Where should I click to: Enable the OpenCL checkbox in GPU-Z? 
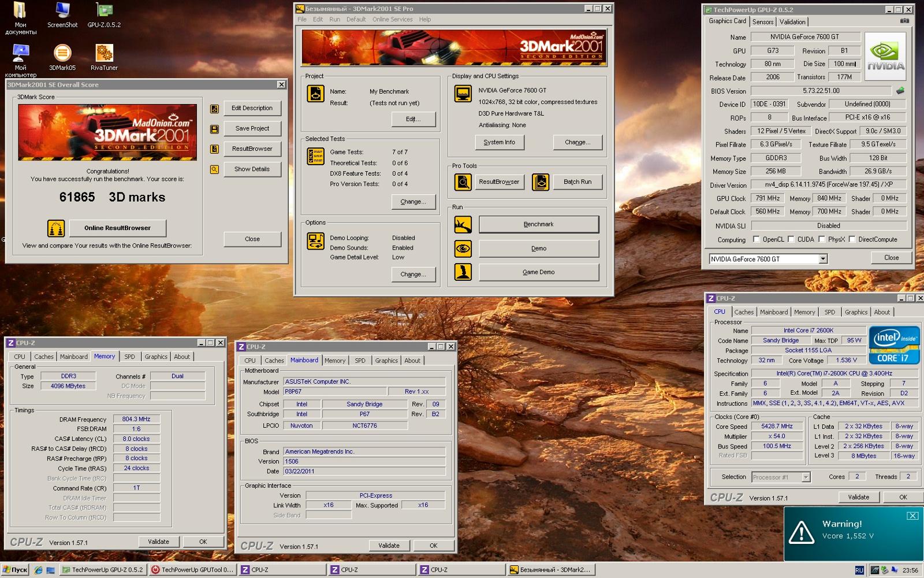(x=756, y=239)
